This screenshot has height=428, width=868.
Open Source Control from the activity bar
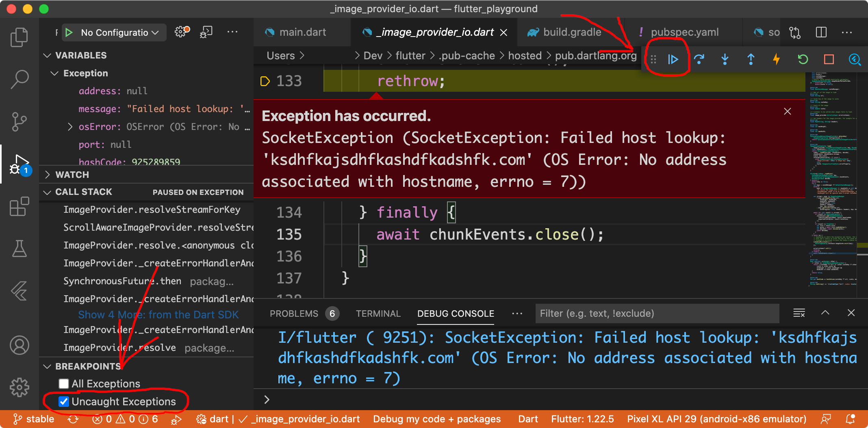pyautogui.click(x=19, y=121)
